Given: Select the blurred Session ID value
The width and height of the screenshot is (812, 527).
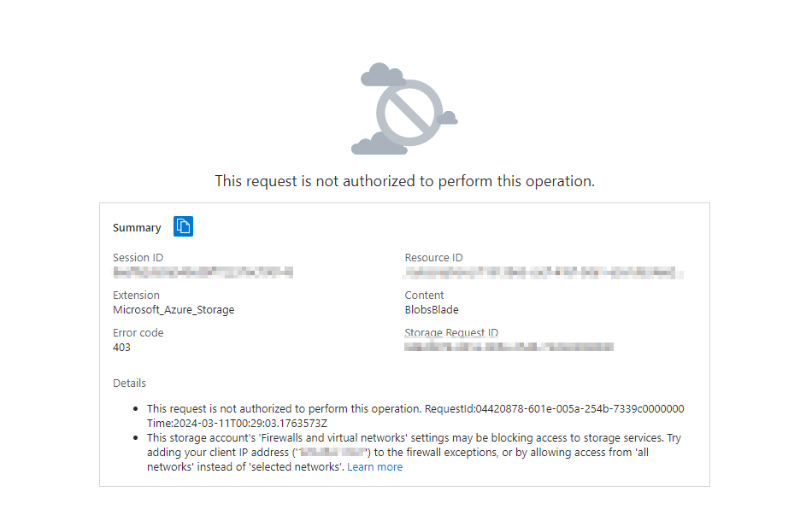Looking at the screenshot, I should pos(203,272).
